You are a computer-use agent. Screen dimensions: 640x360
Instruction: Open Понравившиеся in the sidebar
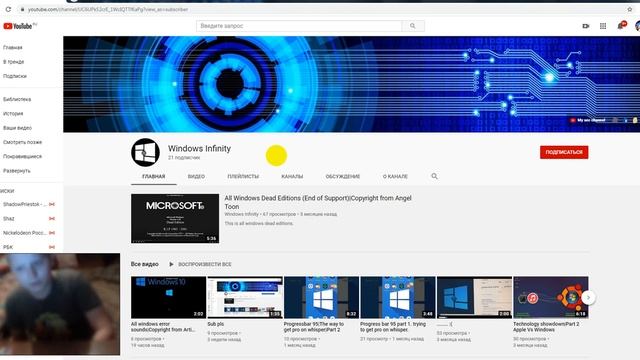22,156
